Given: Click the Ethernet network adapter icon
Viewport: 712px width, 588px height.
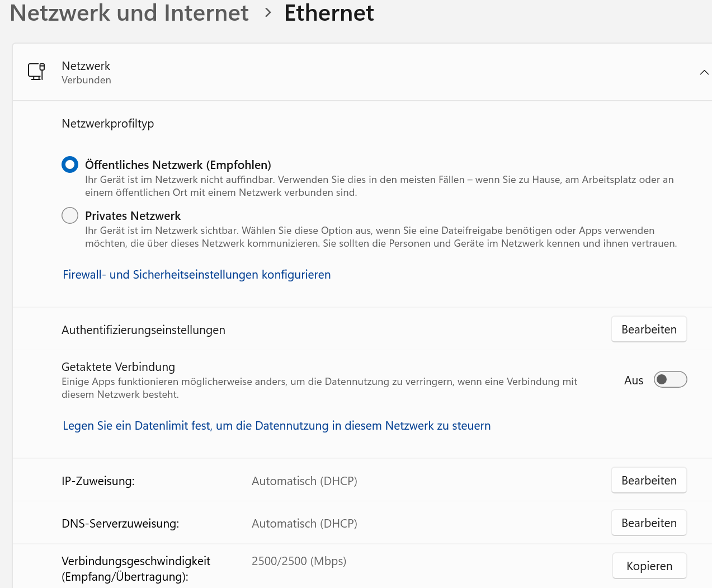Looking at the screenshot, I should [x=36, y=72].
